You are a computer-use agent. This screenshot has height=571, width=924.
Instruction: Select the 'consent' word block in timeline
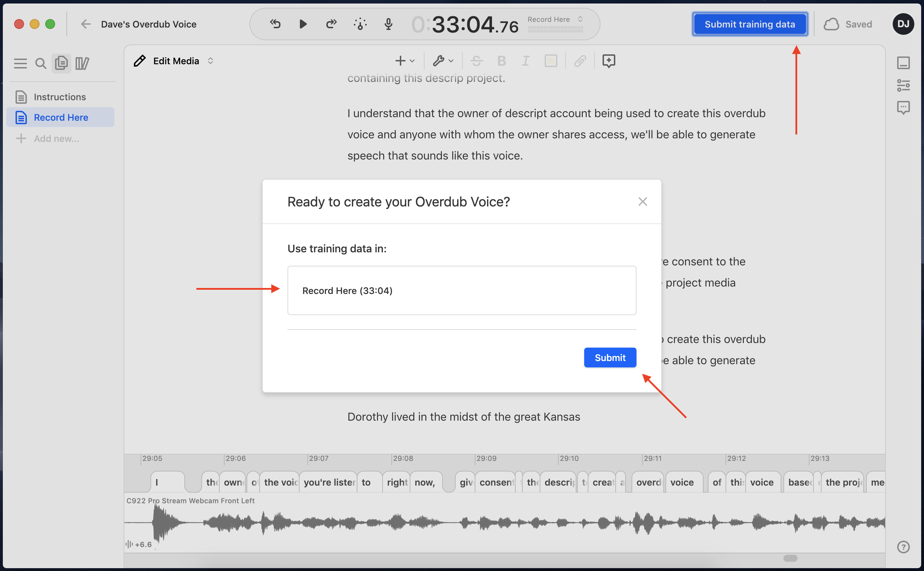pos(496,482)
